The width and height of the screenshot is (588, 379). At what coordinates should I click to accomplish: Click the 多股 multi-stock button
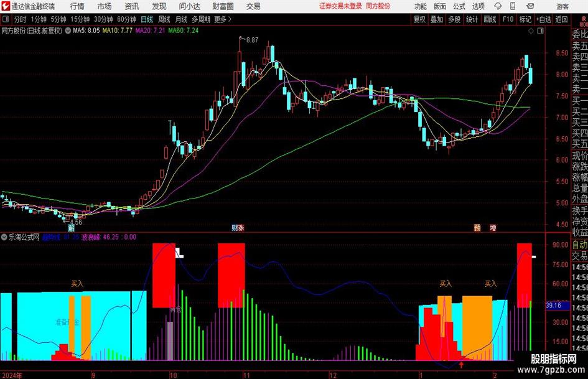454,19
